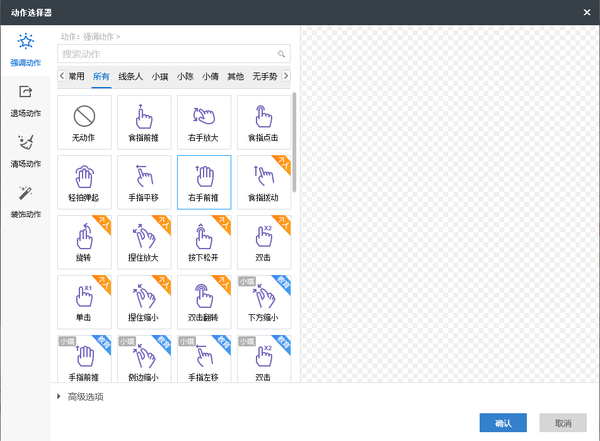Viewport: 600px width, 441px height.
Task: Click the search magnifier icon
Action: pos(281,54)
